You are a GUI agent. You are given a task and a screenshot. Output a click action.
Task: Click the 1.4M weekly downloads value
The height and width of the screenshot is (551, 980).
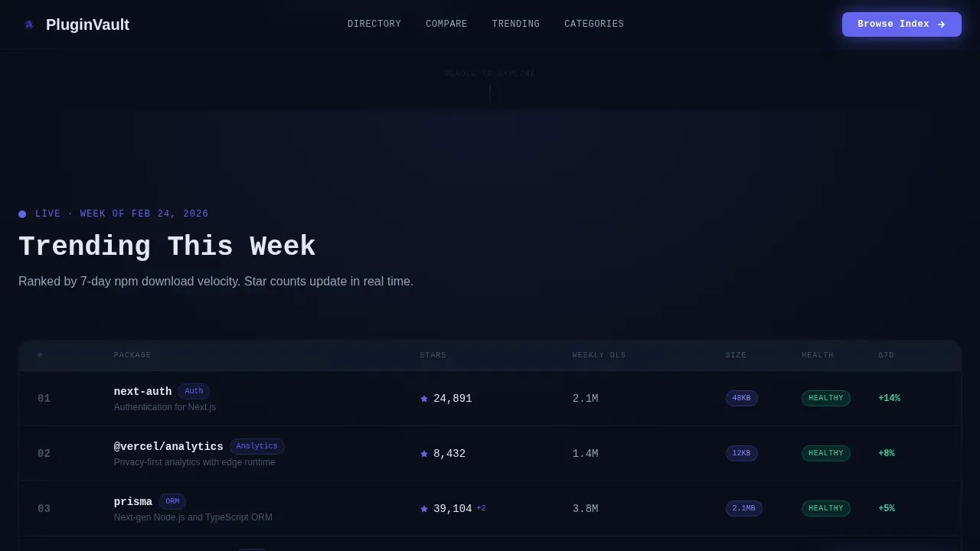point(586,454)
